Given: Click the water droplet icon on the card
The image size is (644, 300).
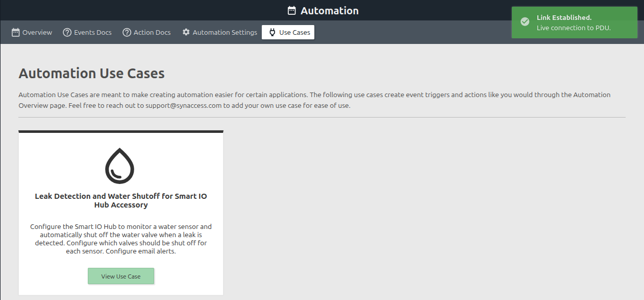Looking at the screenshot, I should [x=120, y=166].
